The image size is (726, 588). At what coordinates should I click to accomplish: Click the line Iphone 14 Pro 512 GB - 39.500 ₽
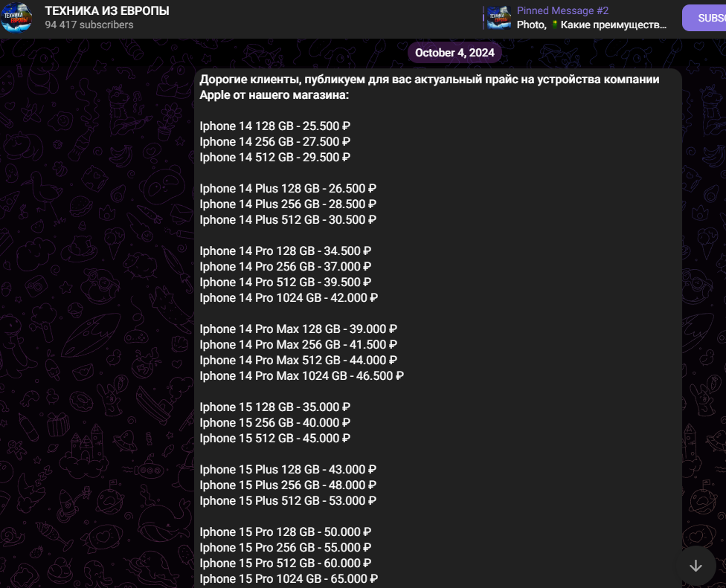click(285, 282)
